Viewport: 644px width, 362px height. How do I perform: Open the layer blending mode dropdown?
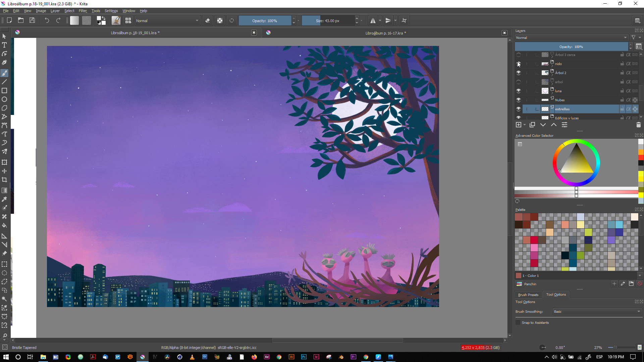(x=571, y=38)
